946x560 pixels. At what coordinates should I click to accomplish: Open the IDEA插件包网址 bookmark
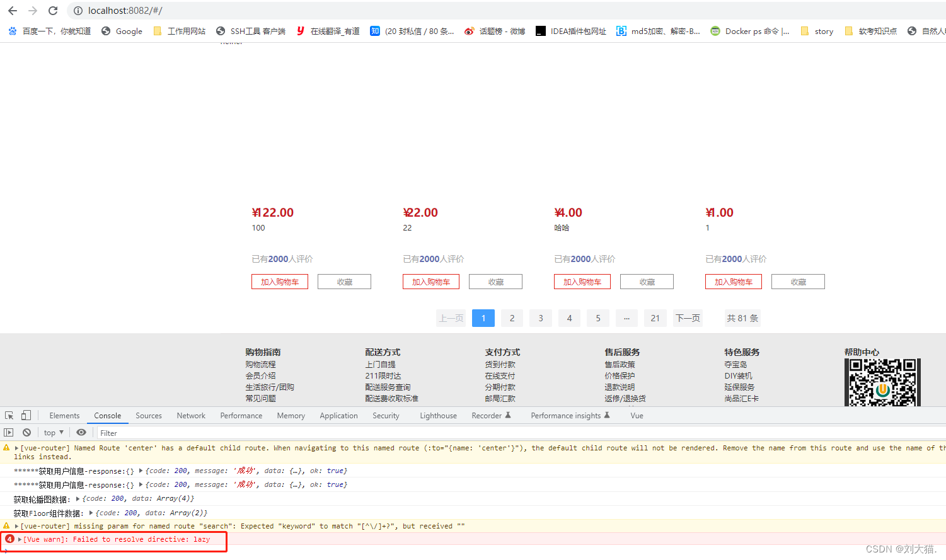point(571,31)
